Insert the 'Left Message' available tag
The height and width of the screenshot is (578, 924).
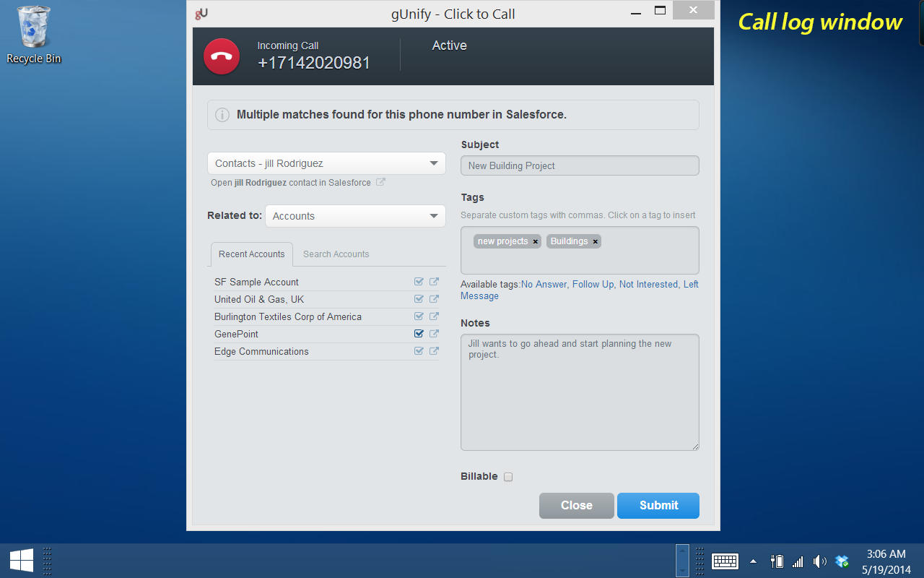[x=691, y=285]
